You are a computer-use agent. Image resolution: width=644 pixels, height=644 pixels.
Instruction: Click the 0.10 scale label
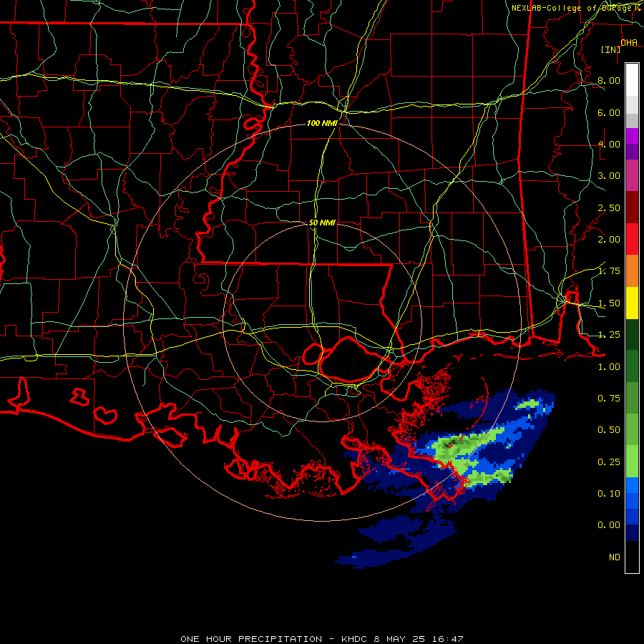[x=609, y=494]
